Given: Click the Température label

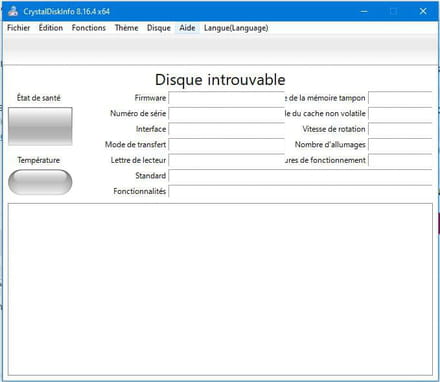Looking at the screenshot, I should point(39,160).
